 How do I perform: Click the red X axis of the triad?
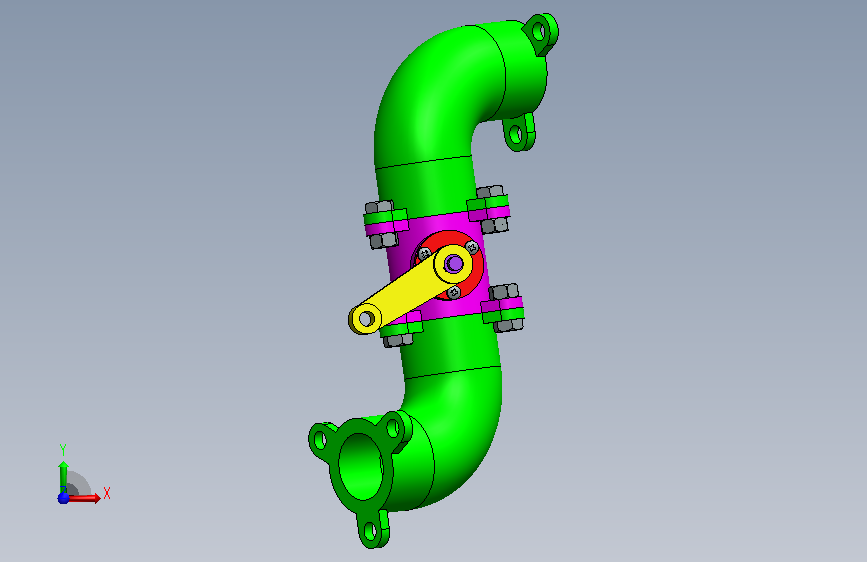click(84, 498)
